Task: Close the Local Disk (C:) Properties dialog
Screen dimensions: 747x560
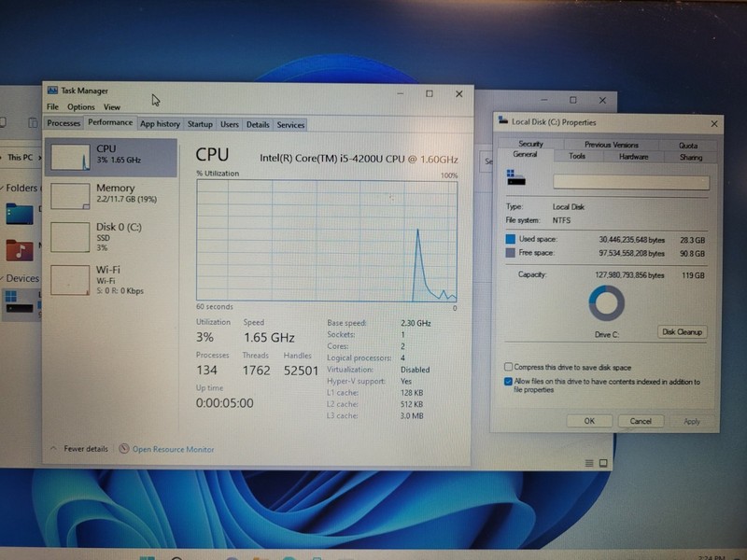Action: click(713, 124)
